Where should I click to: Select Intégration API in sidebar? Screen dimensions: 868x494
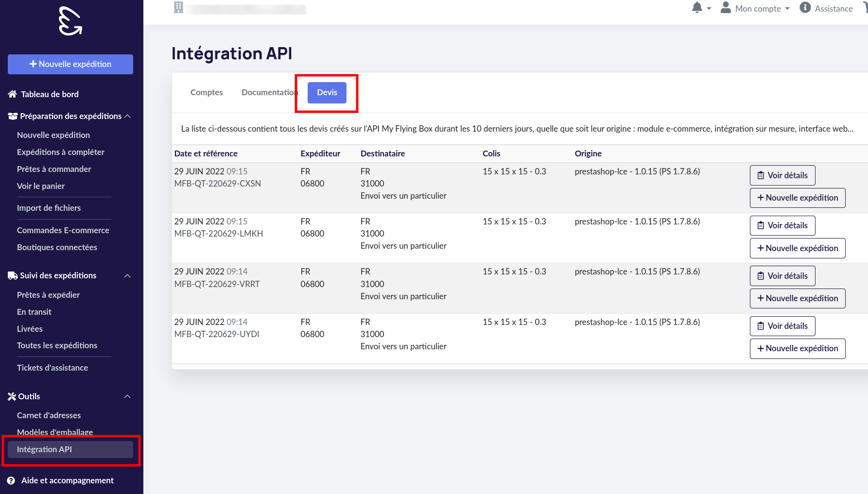point(70,449)
